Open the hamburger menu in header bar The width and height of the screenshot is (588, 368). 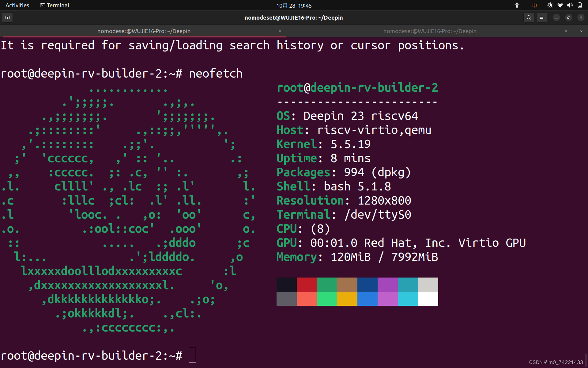click(541, 17)
